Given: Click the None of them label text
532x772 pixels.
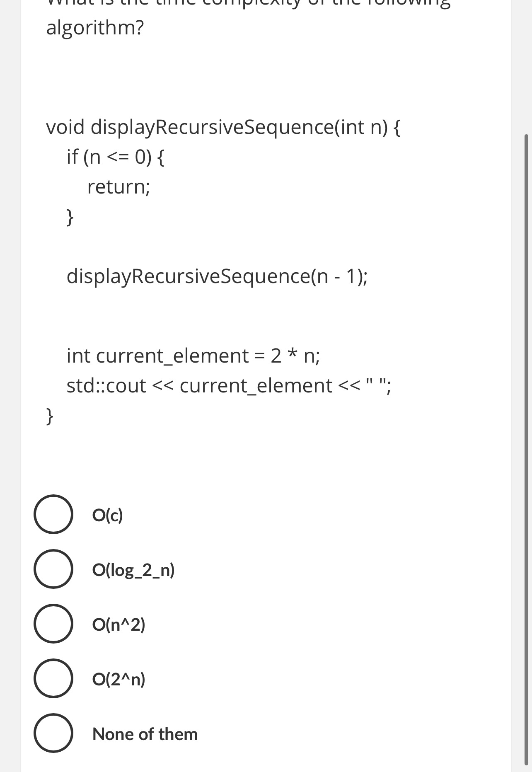Looking at the screenshot, I should click(145, 734).
